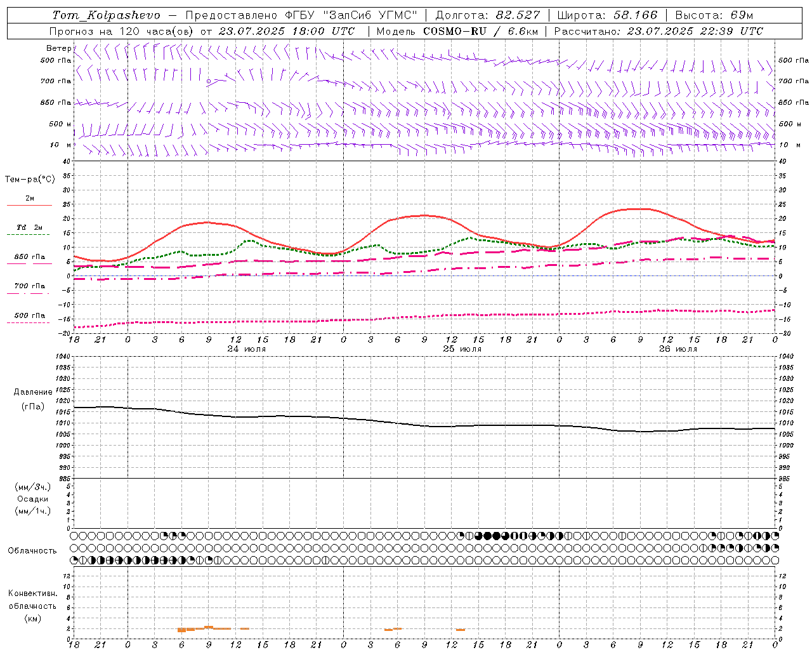Click the Td 2м dew point legend entry
812x650 pixels.
pyautogui.click(x=30, y=227)
